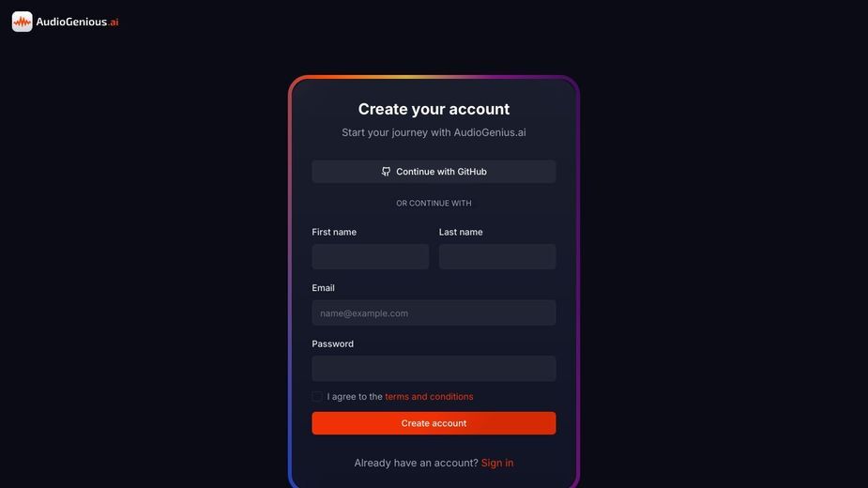Click the Email field with name@example.com placeholder

[x=434, y=313]
